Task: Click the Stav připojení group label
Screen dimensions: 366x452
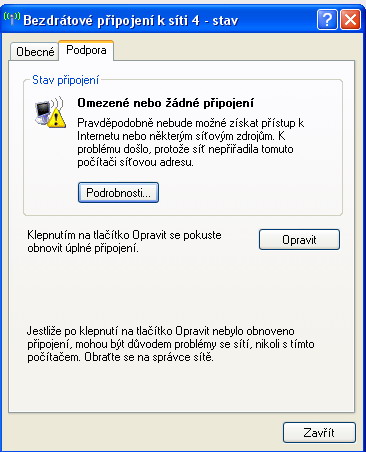Action: [66, 80]
